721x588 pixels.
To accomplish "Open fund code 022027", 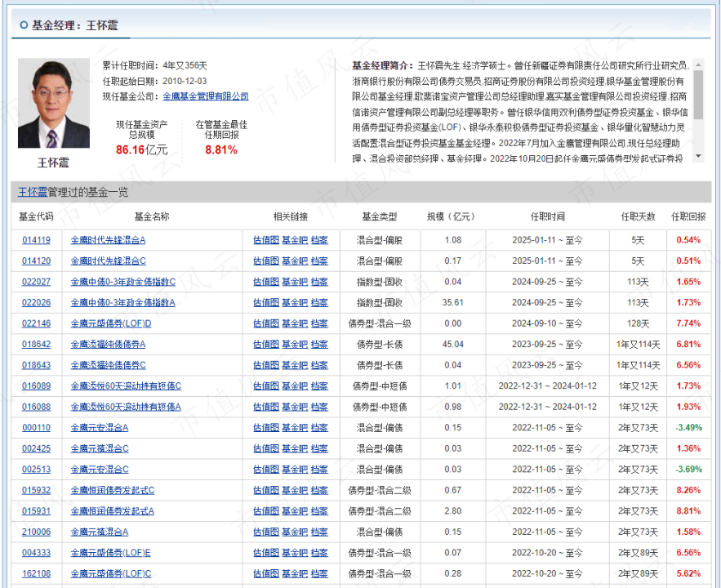I will click(x=36, y=282).
